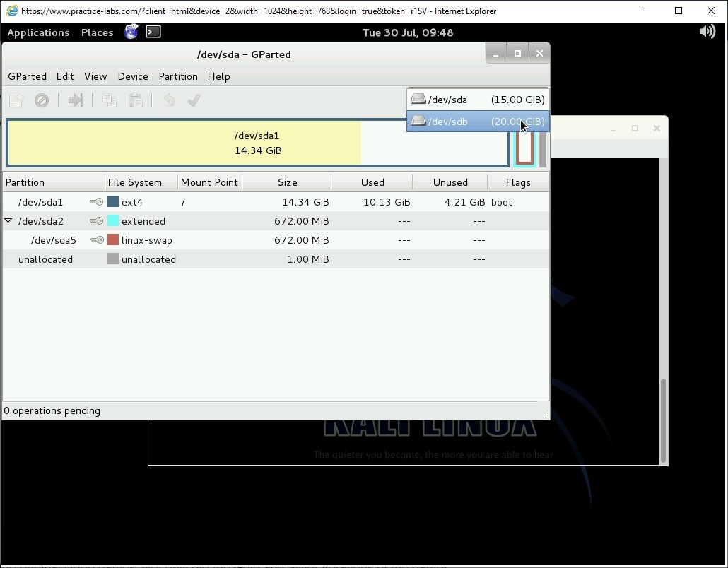Click the Resize/Move toolbar icon
Image resolution: width=728 pixels, height=568 pixels.
point(76,100)
